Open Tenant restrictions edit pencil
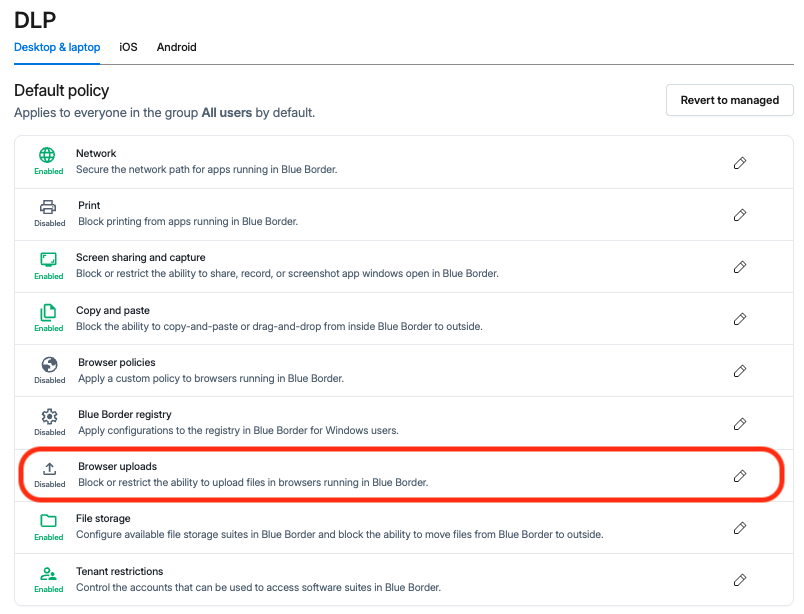The image size is (804, 614). tap(739, 580)
